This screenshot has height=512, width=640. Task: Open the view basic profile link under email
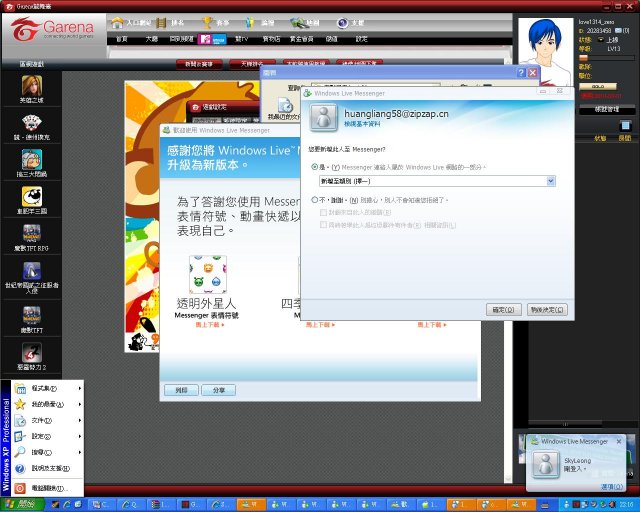(x=362, y=124)
